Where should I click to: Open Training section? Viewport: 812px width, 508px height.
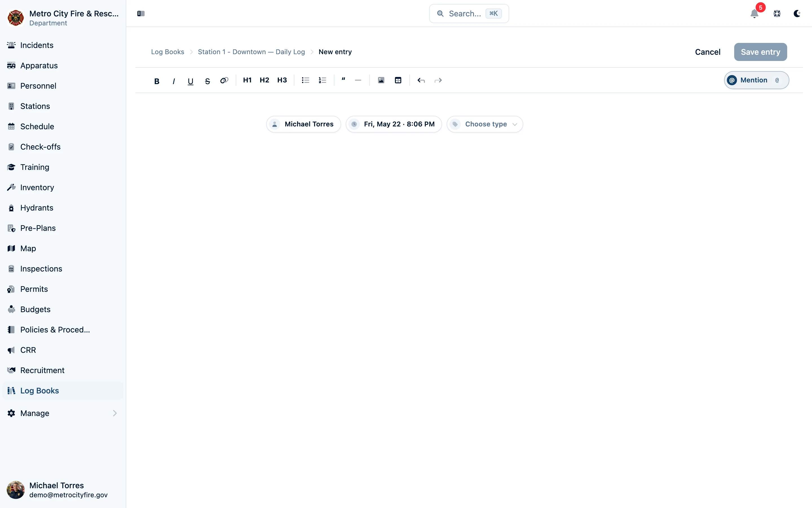(63, 167)
